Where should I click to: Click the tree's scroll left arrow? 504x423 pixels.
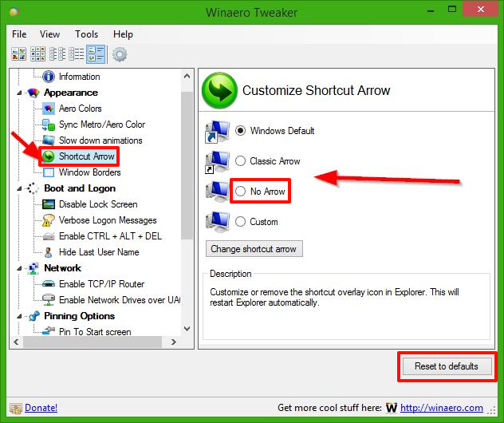[x=16, y=342]
